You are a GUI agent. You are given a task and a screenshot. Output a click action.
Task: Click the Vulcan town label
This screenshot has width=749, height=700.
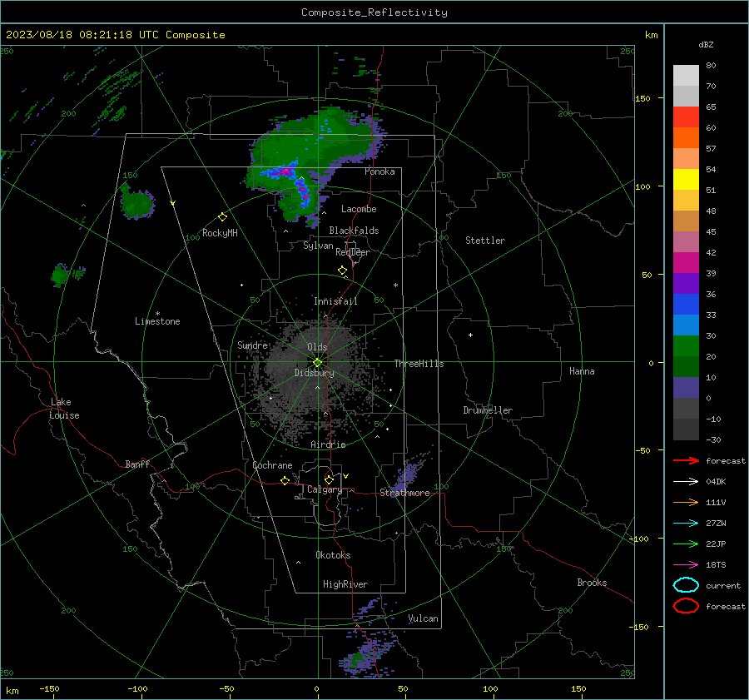pyautogui.click(x=423, y=618)
